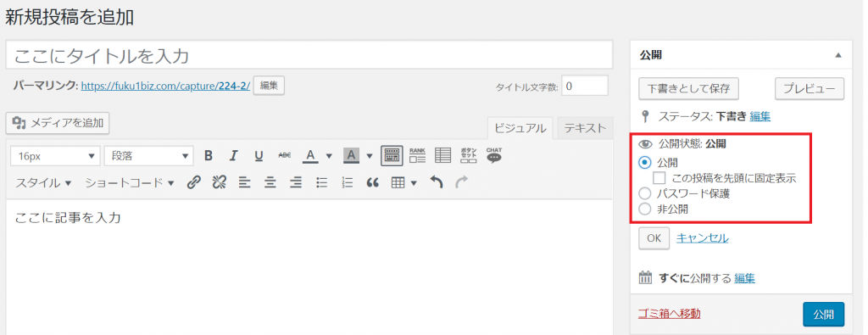Insert a CHAT speech bubble
This screenshot has height=335, width=868.
point(494,155)
